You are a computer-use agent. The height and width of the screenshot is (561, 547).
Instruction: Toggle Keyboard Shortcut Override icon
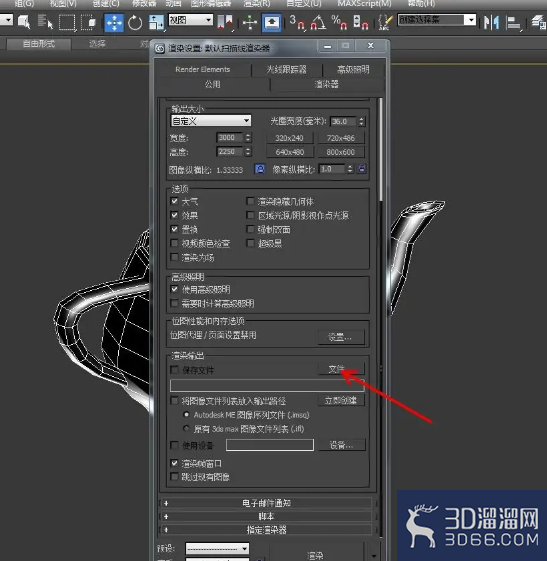[x=272, y=23]
